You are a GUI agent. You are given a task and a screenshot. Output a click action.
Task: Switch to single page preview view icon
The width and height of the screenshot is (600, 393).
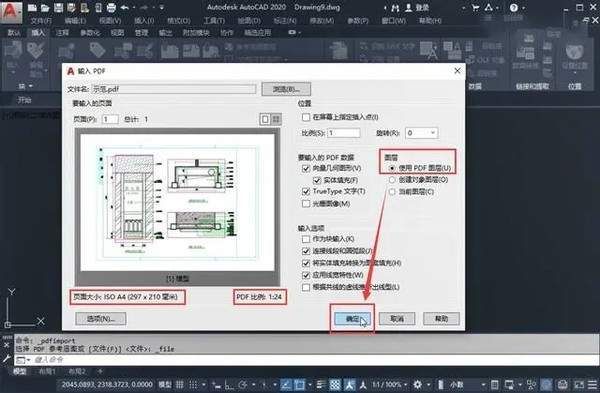[x=265, y=119]
